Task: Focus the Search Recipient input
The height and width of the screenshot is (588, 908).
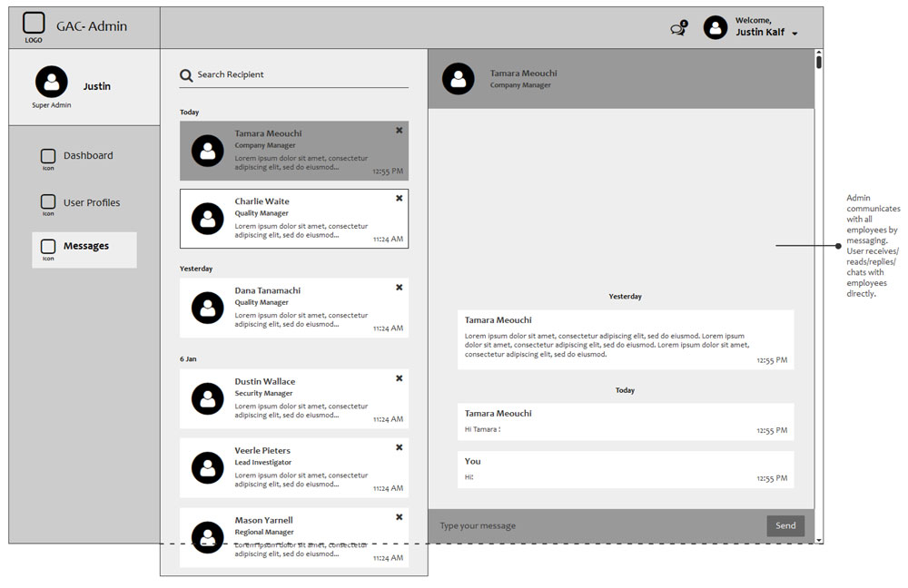Action: (x=300, y=75)
